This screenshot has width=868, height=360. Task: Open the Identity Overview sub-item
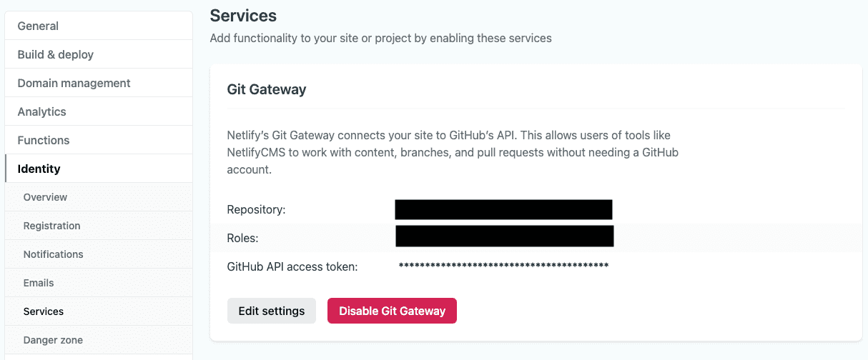click(x=45, y=197)
